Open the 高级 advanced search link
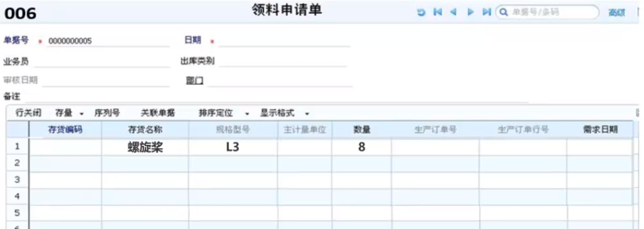The height and width of the screenshot is (229, 644). click(x=616, y=13)
